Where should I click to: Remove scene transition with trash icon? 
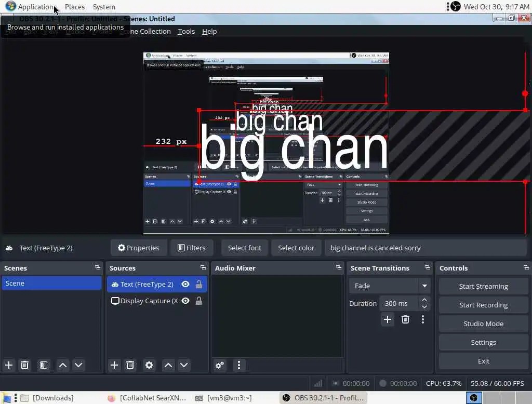pos(405,319)
